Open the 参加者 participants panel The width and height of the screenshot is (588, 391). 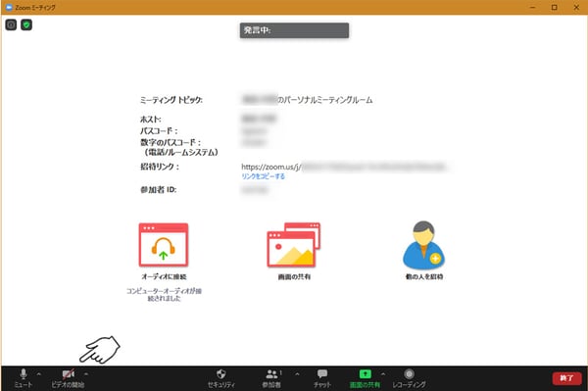coord(271,378)
